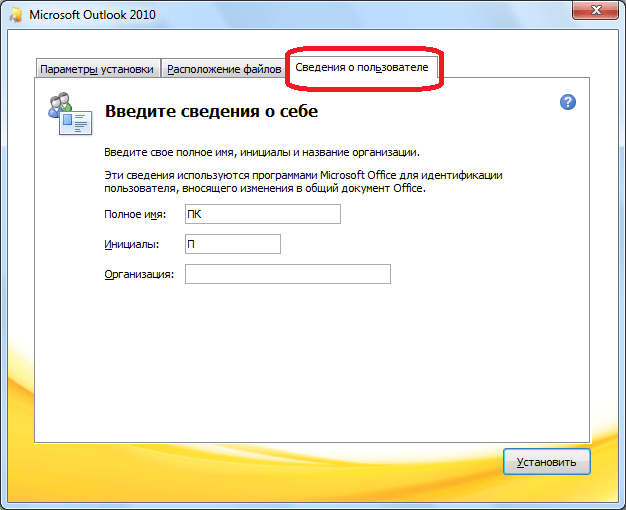
Task: Click the Microsoft Outlook 2010 title text
Action: coord(92,15)
